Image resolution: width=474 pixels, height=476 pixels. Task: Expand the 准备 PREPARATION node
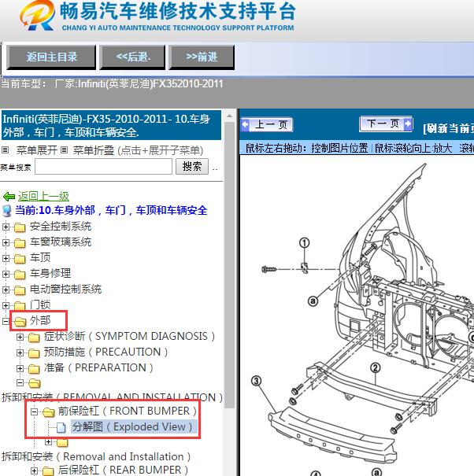tap(20, 368)
